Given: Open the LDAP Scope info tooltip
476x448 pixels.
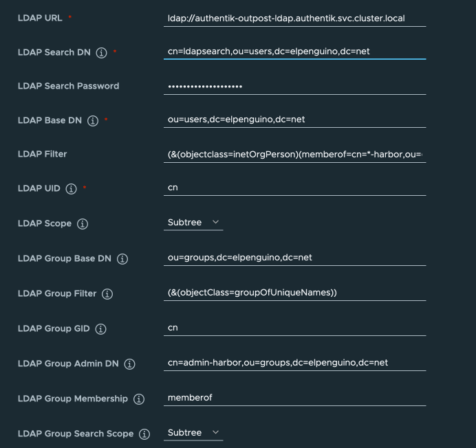Looking at the screenshot, I should click(83, 224).
